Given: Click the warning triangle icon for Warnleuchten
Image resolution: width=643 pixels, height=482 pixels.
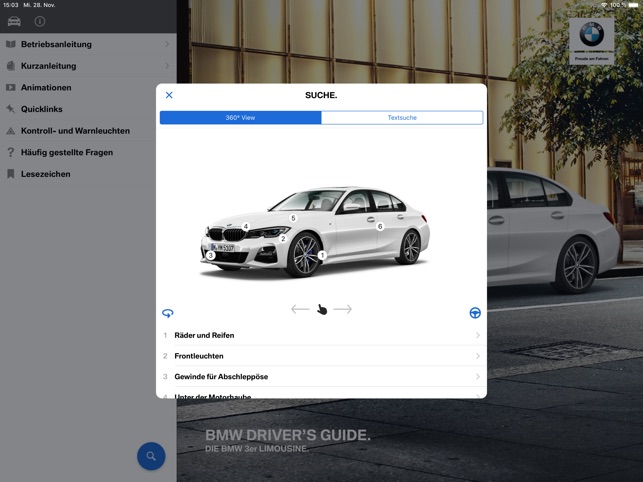Looking at the screenshot, I should 11,131.
